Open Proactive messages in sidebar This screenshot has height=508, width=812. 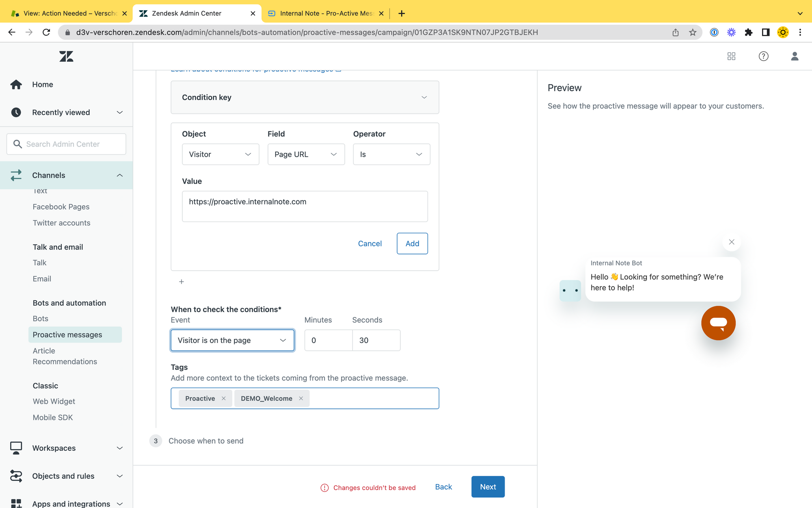click(x=67, y=334)
